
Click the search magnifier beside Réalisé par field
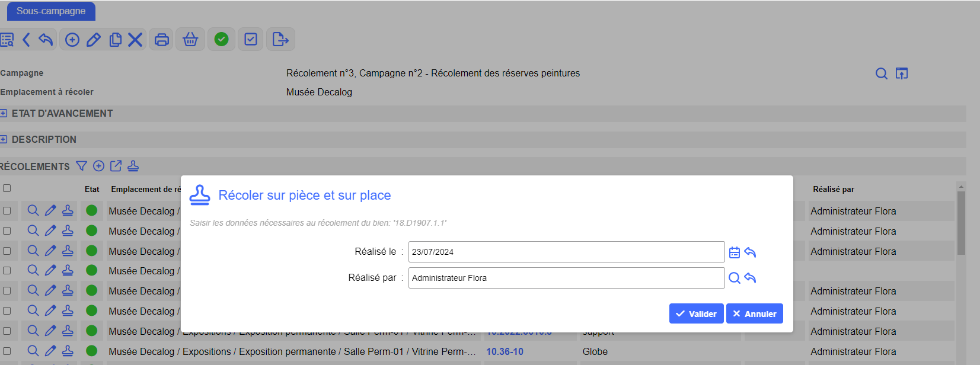tap(734, 278)
